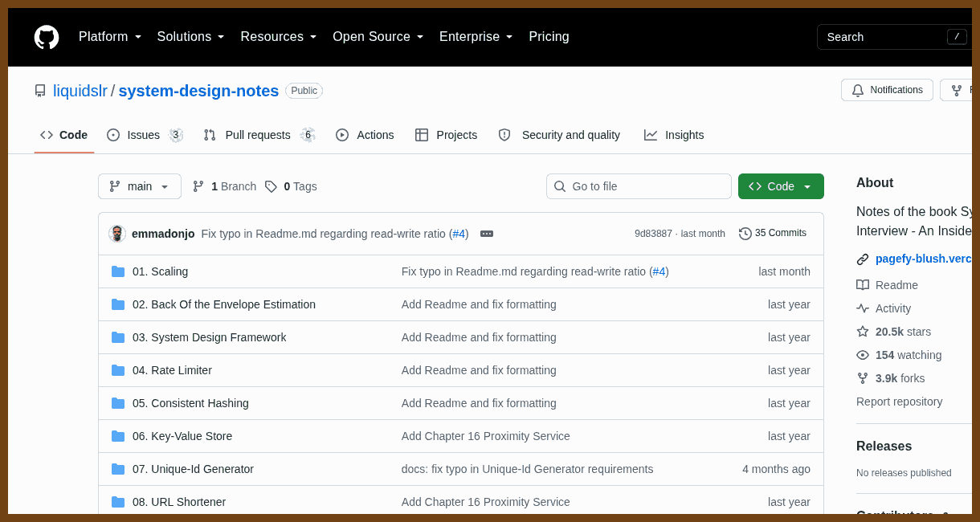Viewport: 980px width, 522px height.
Task: Open the 06. Key-Value Store folder
Action: (x=182, y=436)
